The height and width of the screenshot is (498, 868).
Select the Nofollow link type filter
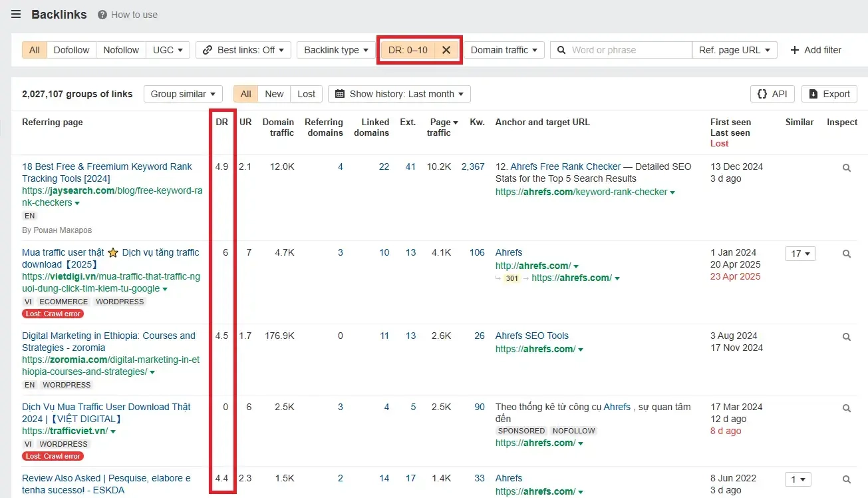121,50
